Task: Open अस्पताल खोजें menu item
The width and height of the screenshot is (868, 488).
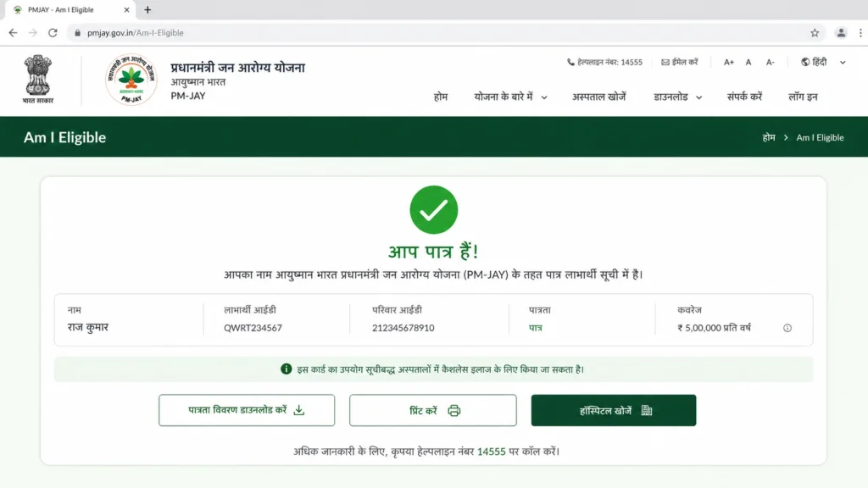Action: [x=599, y=97]
